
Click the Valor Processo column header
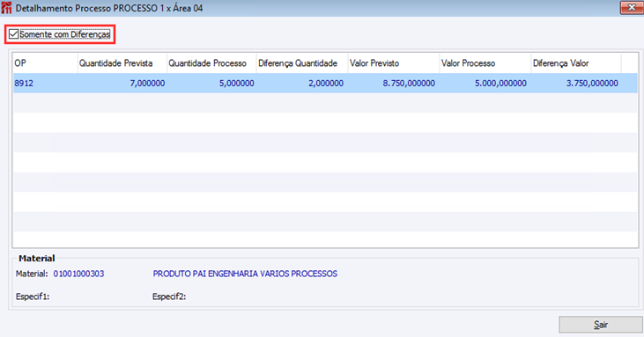pos(485,63)
